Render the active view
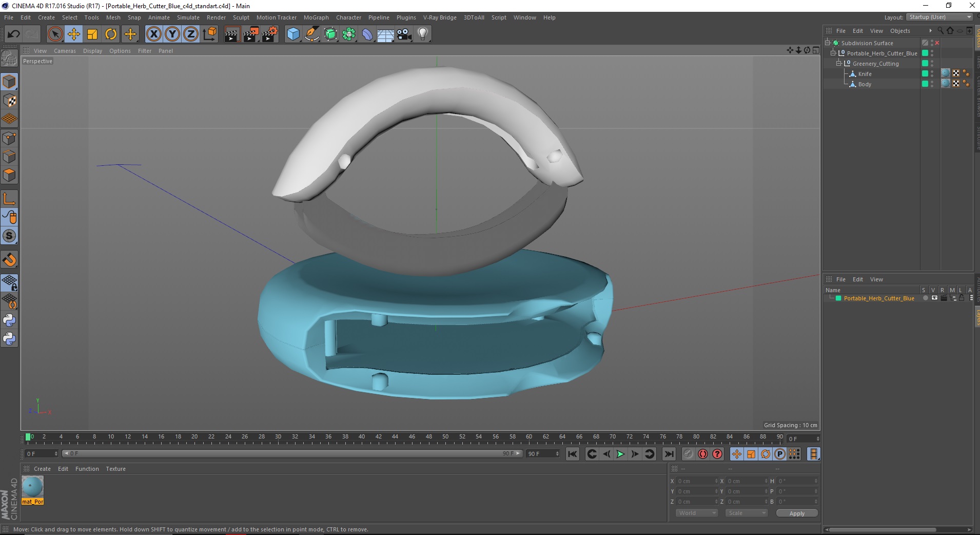 coord(232,34)
